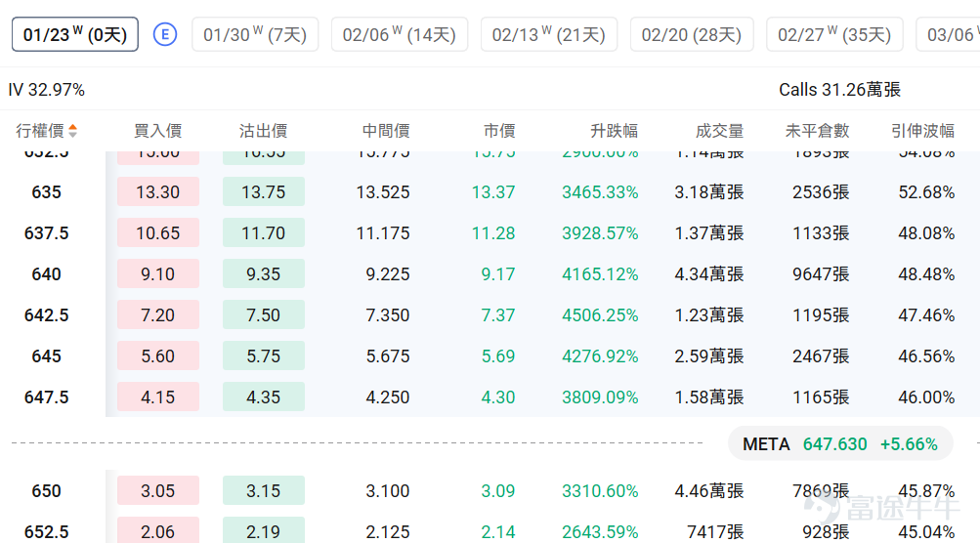The width and height of the screenshot is (980, 543).
Task: Click volume 1.58萬張 in 647.5 row
Action: (x=708, y=397)
